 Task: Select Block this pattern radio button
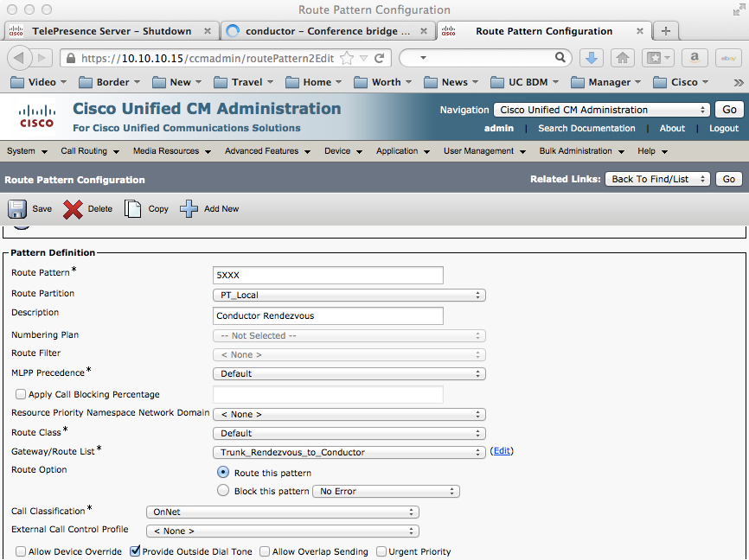point(223,490)
